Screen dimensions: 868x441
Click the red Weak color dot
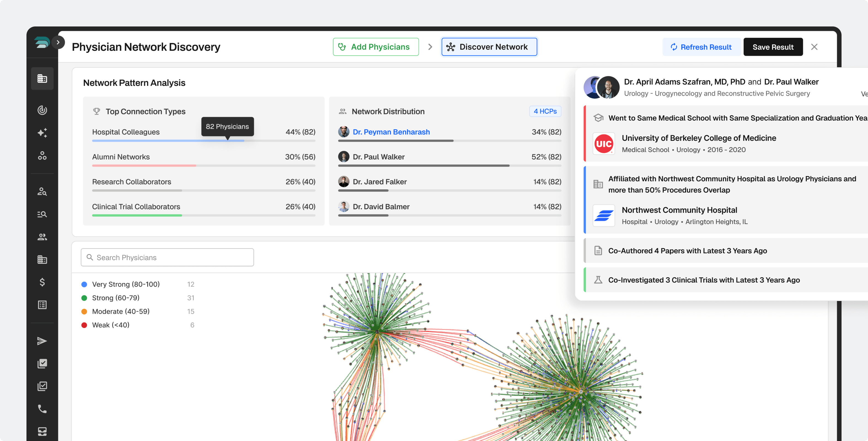coord(84,325)
